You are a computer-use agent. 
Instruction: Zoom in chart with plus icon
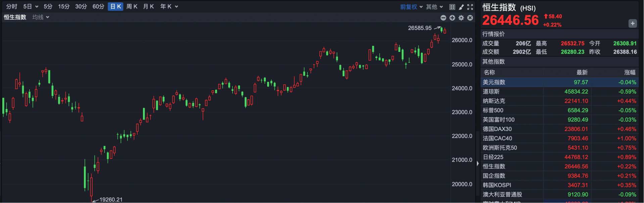pyautogui.click(x=452, y=18)
